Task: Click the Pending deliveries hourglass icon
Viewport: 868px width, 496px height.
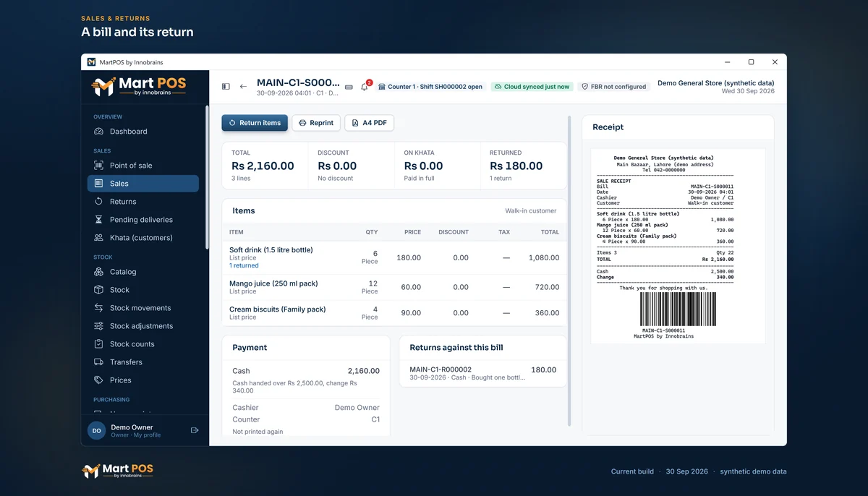Action: 98,220
